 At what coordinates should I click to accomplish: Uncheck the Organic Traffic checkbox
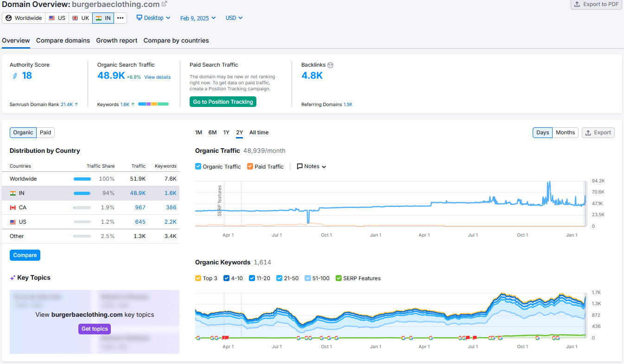point(198,166)
